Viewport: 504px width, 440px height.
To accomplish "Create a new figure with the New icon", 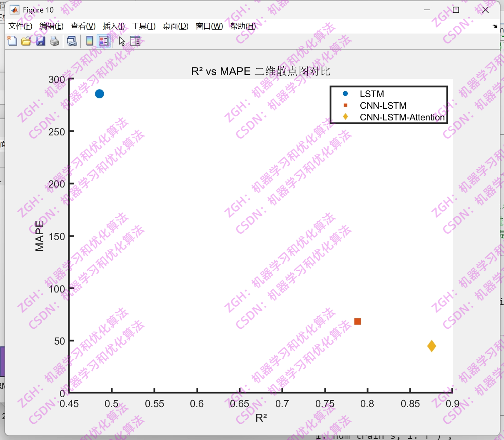I will [12, 40].
